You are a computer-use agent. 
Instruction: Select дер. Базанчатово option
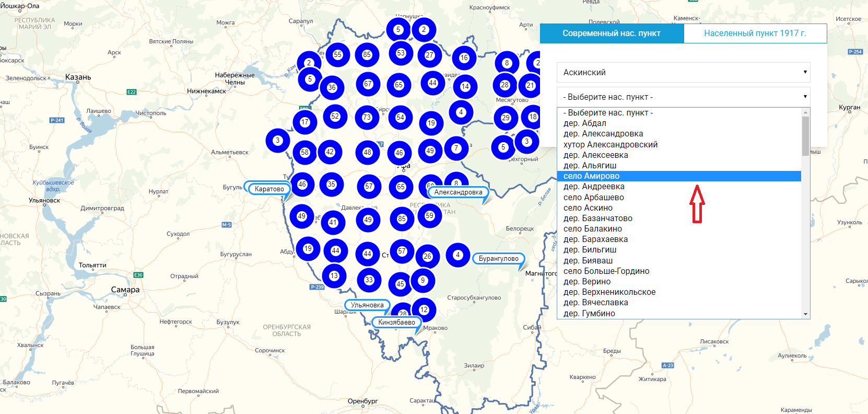coord(679,218)
